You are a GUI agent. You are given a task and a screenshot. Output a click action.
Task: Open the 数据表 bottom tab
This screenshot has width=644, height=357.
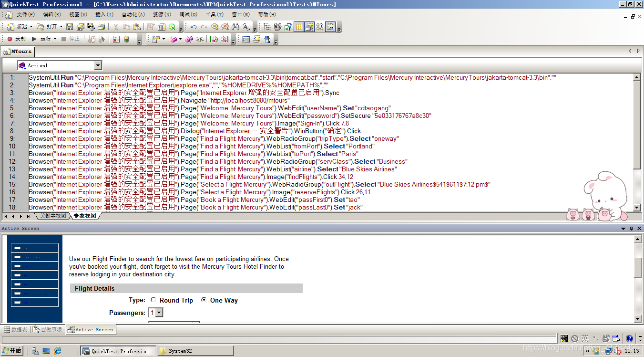coord(16,329)
